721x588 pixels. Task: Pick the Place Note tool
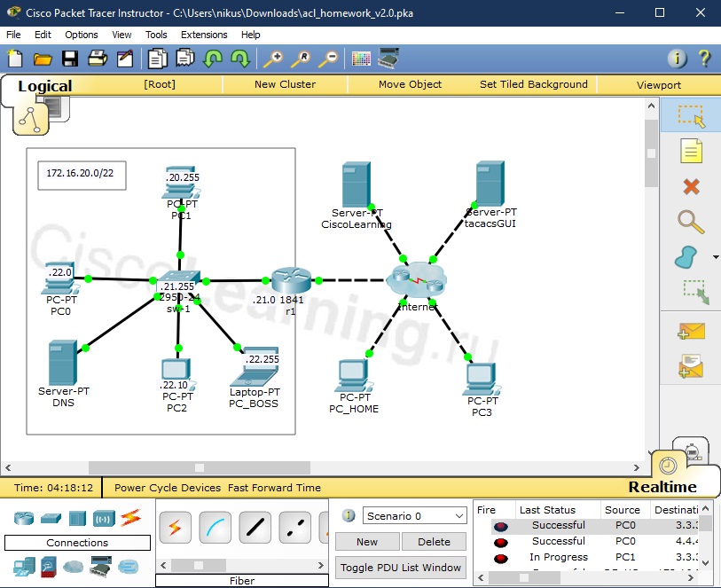[x=691, y=151]
